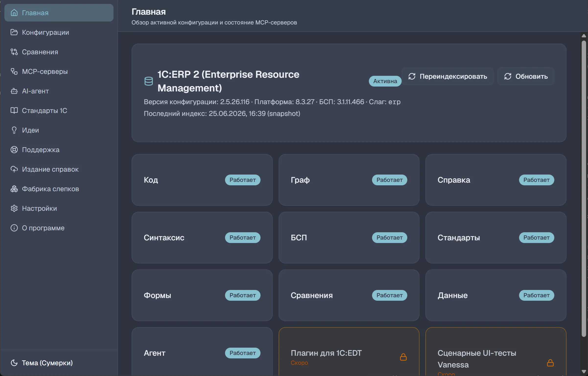Click the Скоро label under Плагин для 1C:EDT
Viewport: 588px width, 376px height.
299,363
